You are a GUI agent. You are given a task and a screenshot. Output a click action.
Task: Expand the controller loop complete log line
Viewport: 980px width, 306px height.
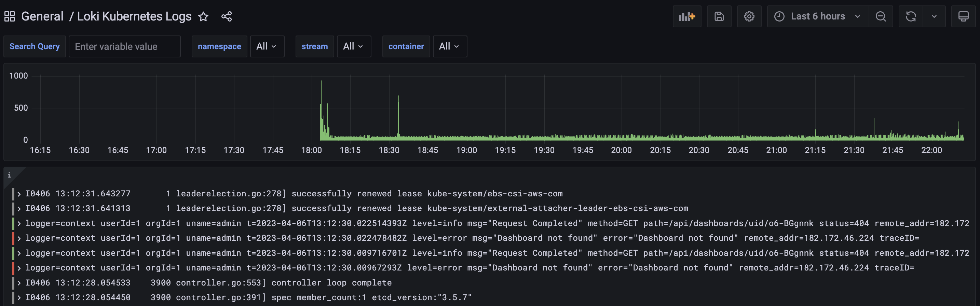[19, 283]
